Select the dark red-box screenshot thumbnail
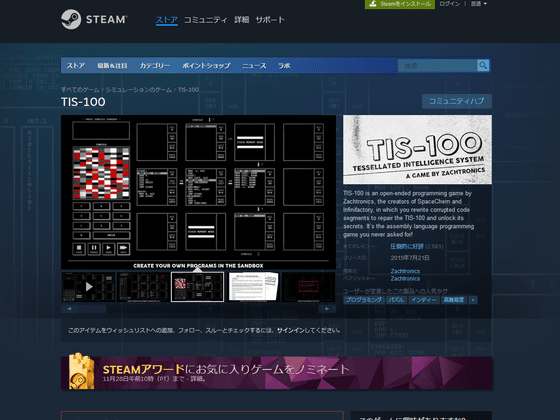Screen dimensions: 560x420 pyautogui.click(x=308, y=287)
